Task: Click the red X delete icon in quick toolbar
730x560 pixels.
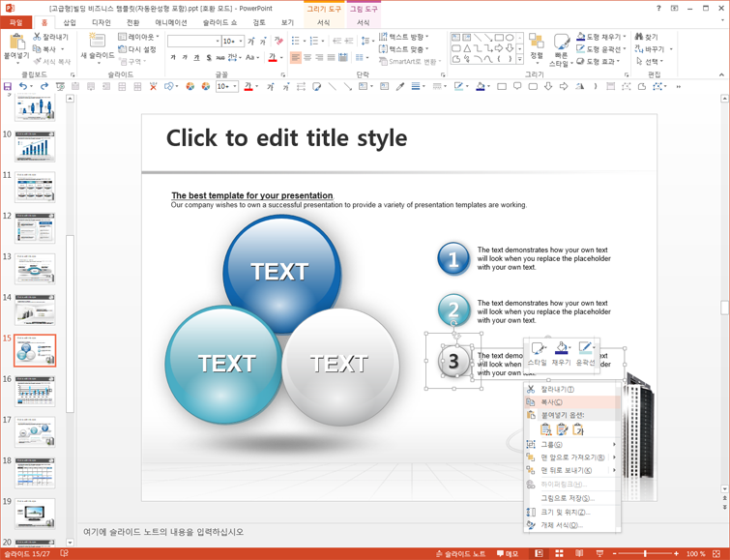Action: [x=153, y=86]
